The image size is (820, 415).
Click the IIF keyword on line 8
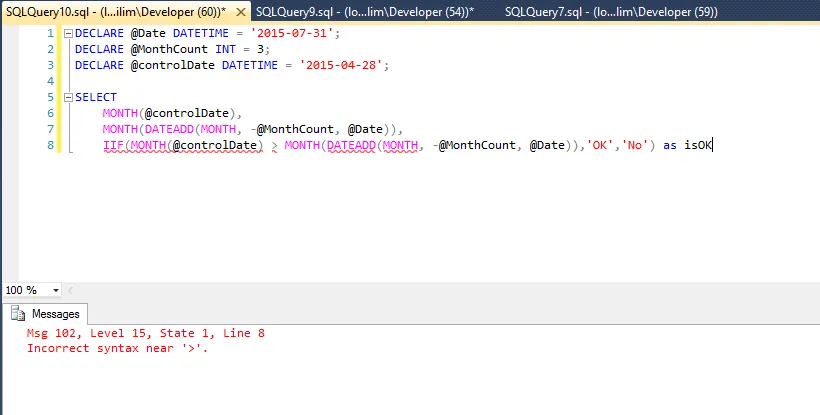113,145
